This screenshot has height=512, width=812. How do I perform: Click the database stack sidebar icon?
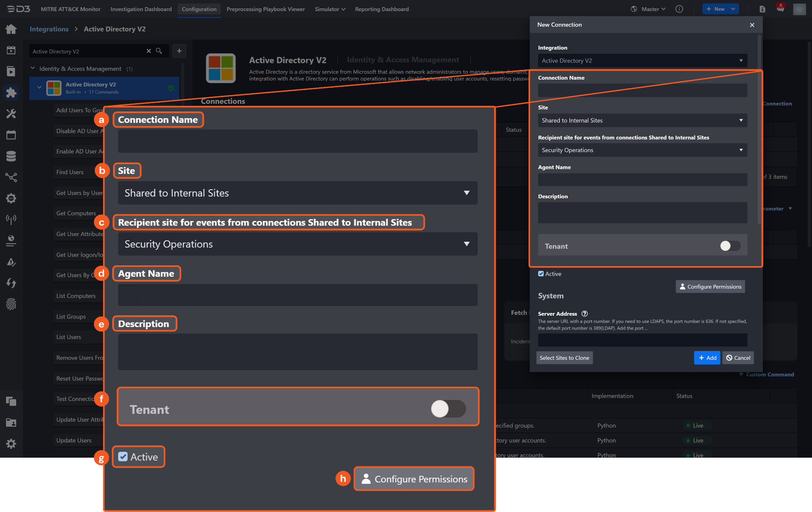coord(11,156)
